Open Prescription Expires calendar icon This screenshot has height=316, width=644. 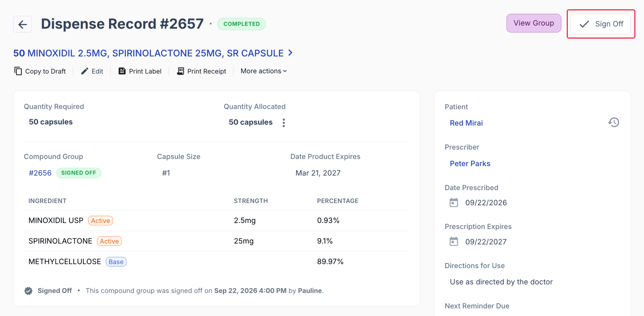[453, 242]
